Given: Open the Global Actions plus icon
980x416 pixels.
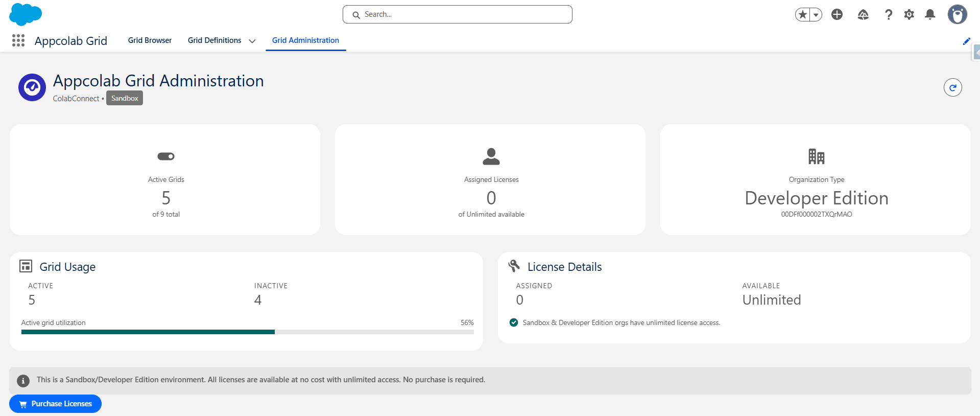Looking at the screenshot, I should coord(837,14).
